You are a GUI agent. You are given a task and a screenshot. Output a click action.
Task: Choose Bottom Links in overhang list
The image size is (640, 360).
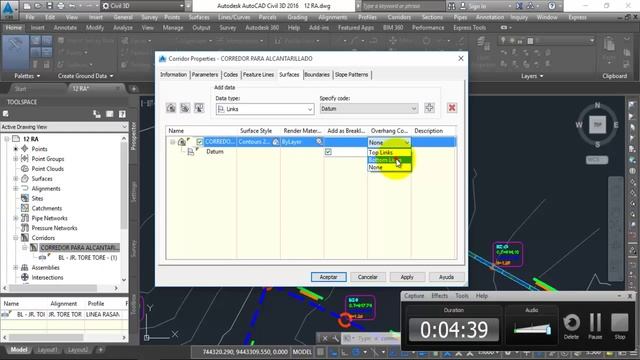[x=389, y=160]
